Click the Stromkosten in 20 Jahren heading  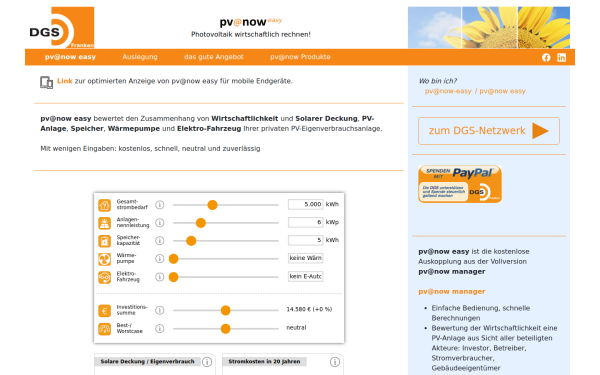(x=264, y=362)
